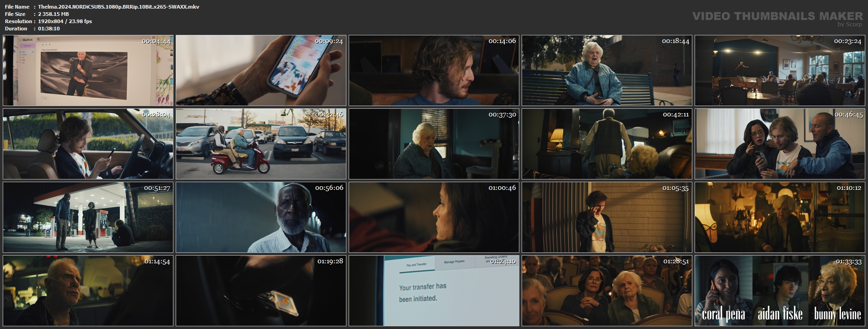
Task: Select the dining hall frame at 00:23:24
Action: click(x=780, y=71)
